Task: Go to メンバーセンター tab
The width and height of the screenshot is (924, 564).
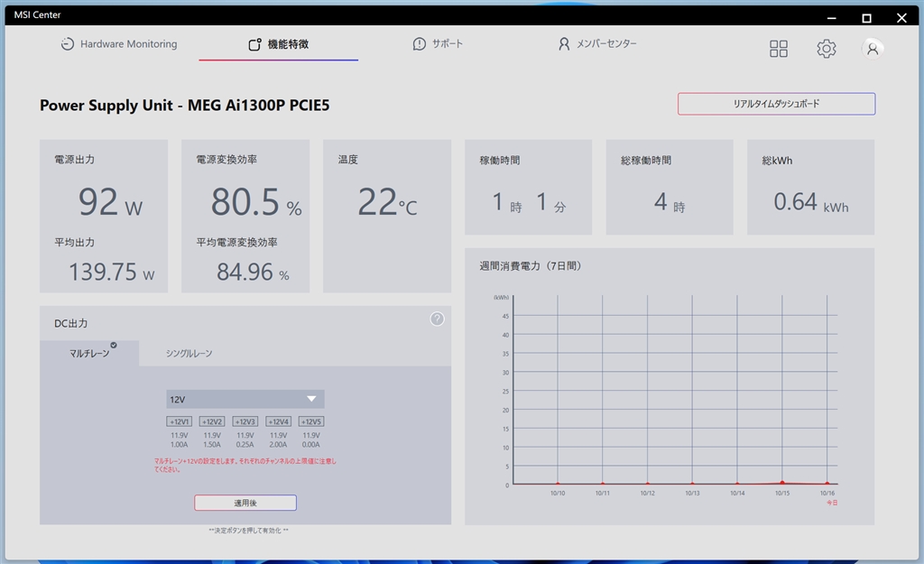Action: 597,43
